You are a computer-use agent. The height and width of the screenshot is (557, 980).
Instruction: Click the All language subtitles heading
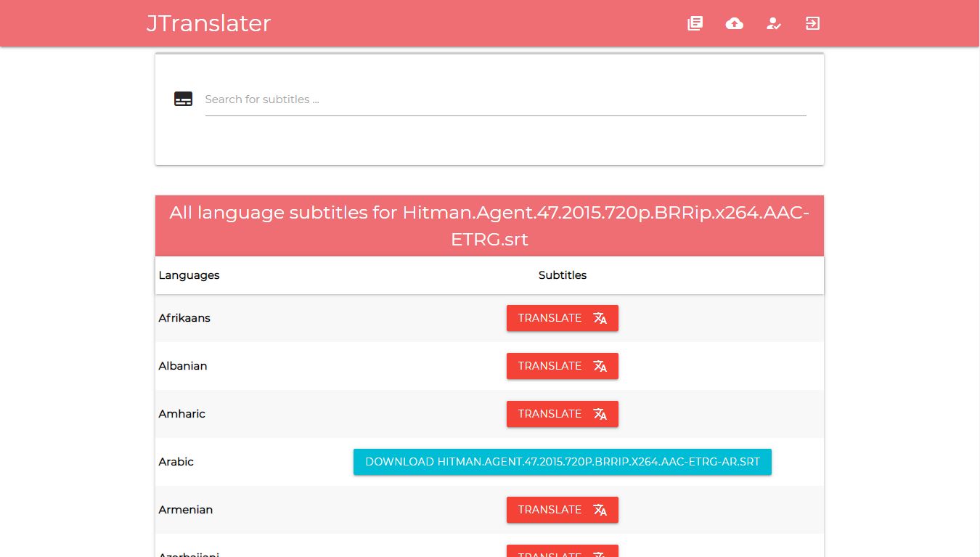(x=489, y=226)
